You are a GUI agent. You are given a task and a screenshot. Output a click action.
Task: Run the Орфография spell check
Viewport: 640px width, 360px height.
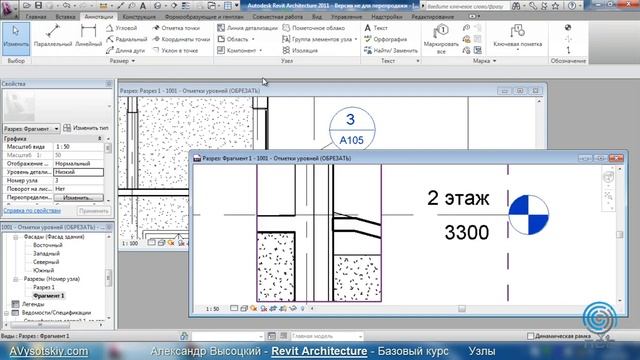pyautogui.click(x=385, y=39)
